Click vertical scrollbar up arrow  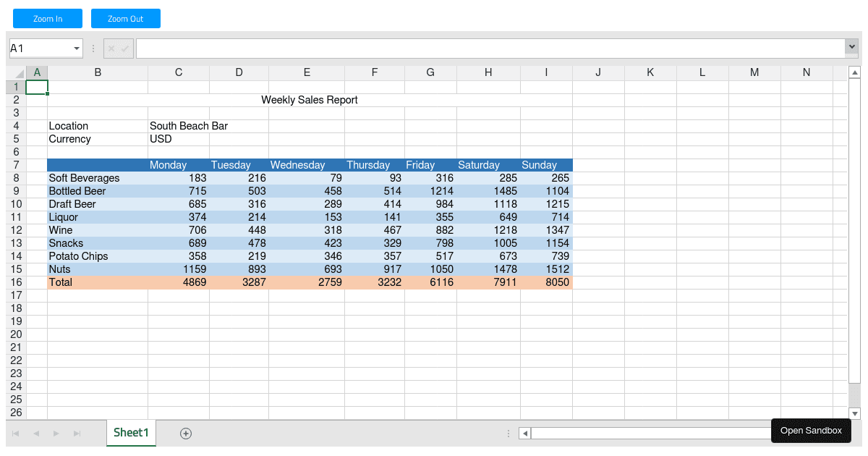point(854,72)
